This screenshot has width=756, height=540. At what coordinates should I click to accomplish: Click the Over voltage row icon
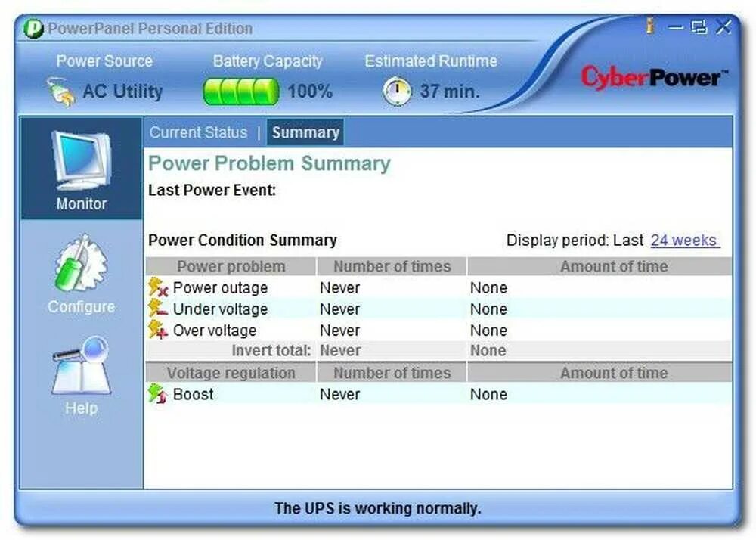(x=158, y=330)
